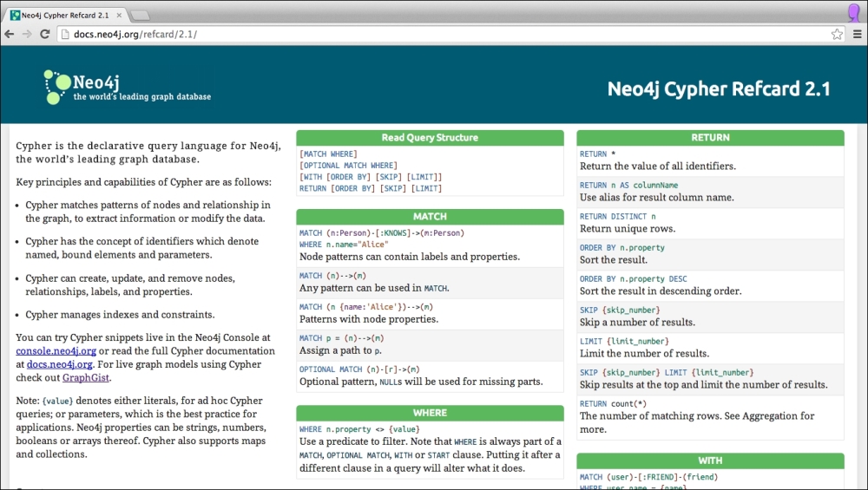
Task: Click the 'MATCH p = (n)-->(m)' snippet
Action: point(341,338)
